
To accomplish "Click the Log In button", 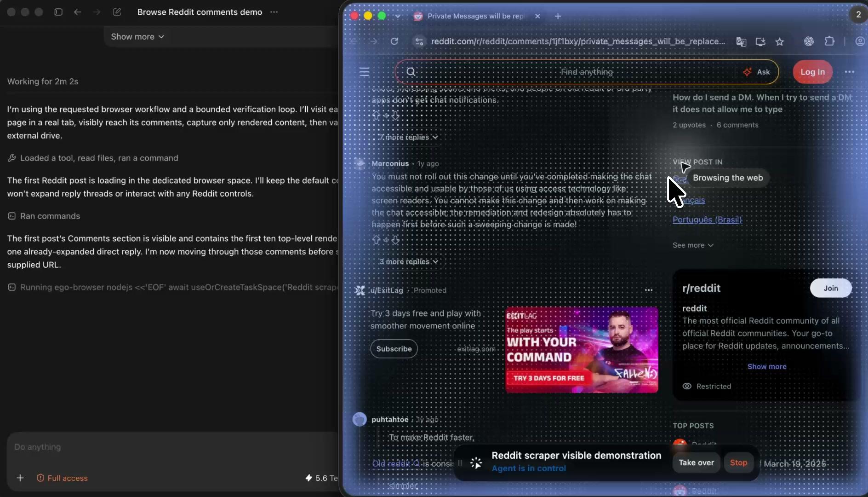I will (x=812, y=72).
